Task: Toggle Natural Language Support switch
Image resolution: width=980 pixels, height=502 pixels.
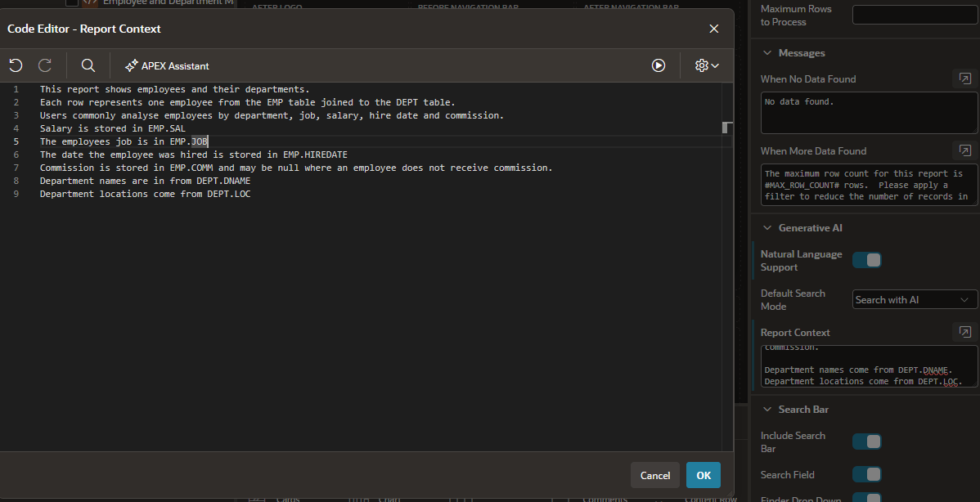Action: pos(867,260)
